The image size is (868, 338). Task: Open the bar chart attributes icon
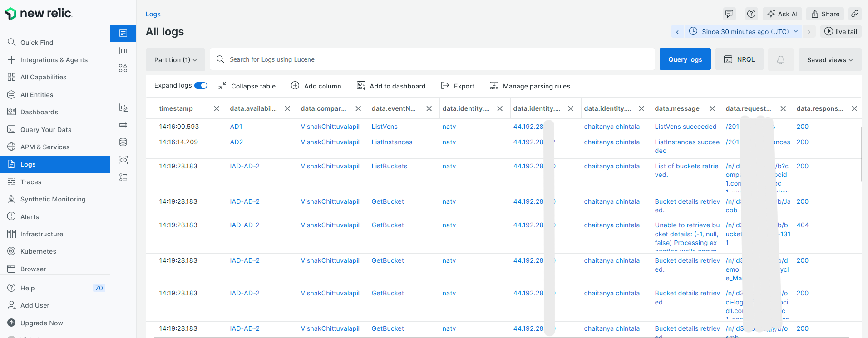(123, 51)
